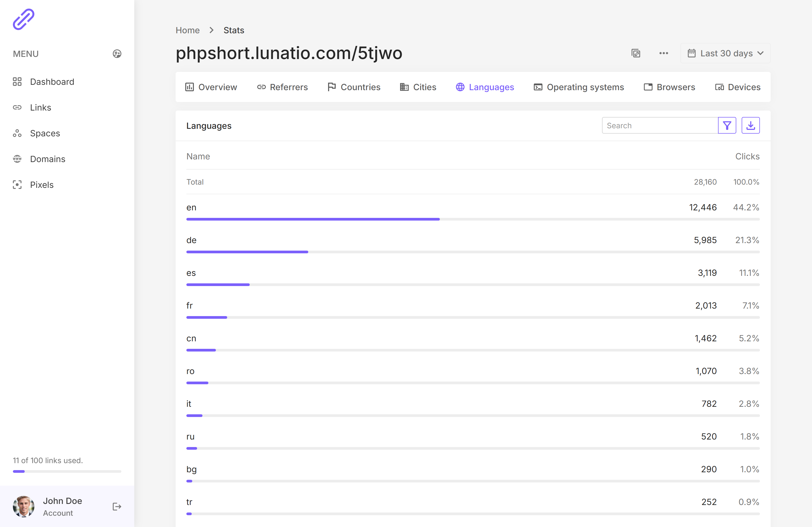
Task: Switch to the Countries tab
Action: pos(354,87)
